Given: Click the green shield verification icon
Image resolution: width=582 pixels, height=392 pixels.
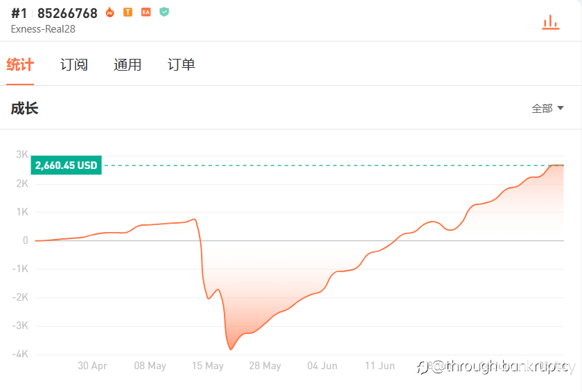Looking at the screenshot, I should click(164, 12).
